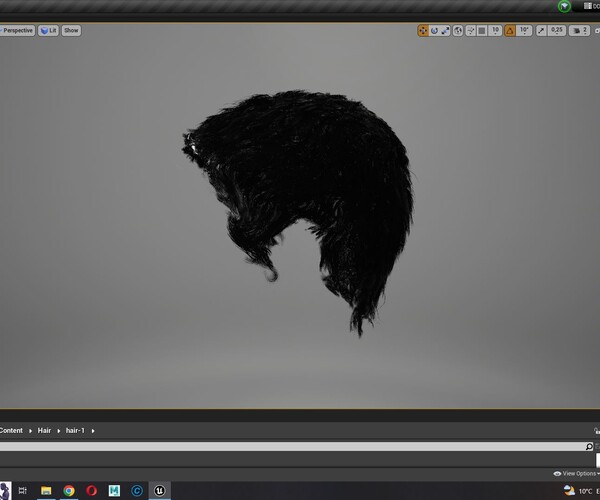This screenshot has height=500, width=600.
Task: Toggle surface snapping icon
Action: pyautogui.click(x=470, y=31)
